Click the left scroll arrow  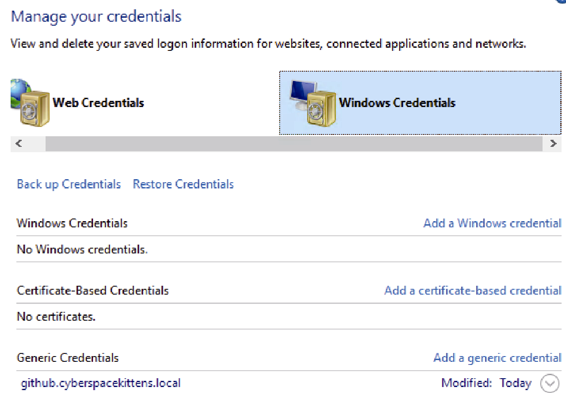tap(19, 144)
